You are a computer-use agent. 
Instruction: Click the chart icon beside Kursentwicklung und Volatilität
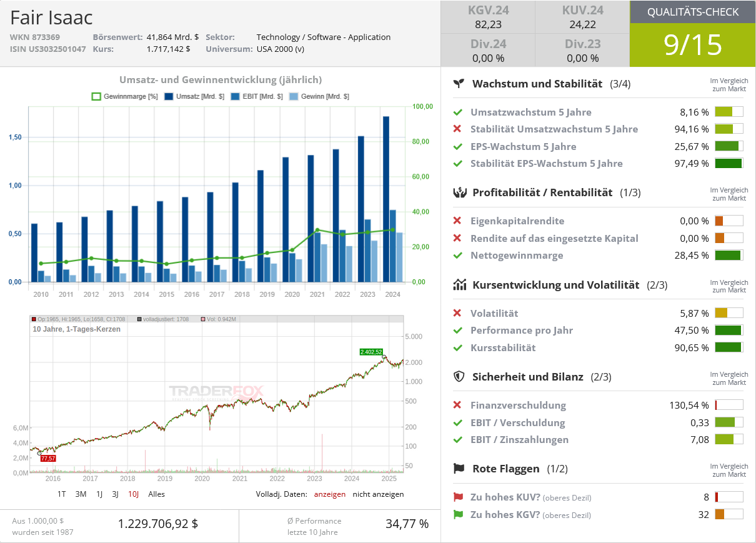tap(459, 285)
